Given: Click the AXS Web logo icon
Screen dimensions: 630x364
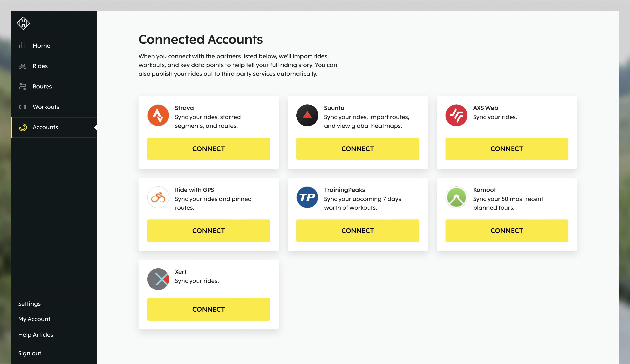Looking at the screenshot, I should tap(456, 115).
